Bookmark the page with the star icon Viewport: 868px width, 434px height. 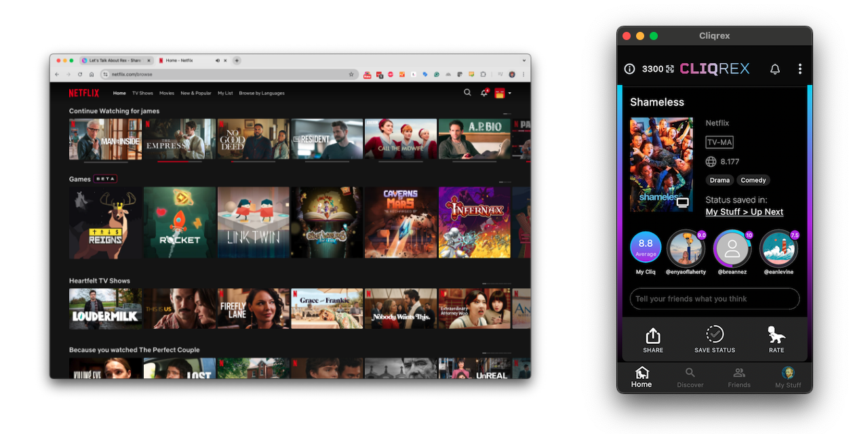(351, 74)
